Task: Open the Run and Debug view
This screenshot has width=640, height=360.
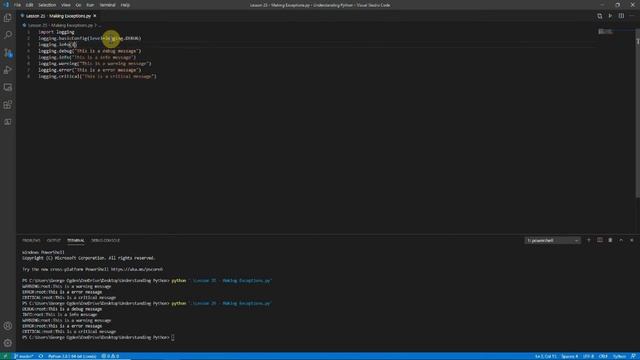Action: tap(8, 70)
